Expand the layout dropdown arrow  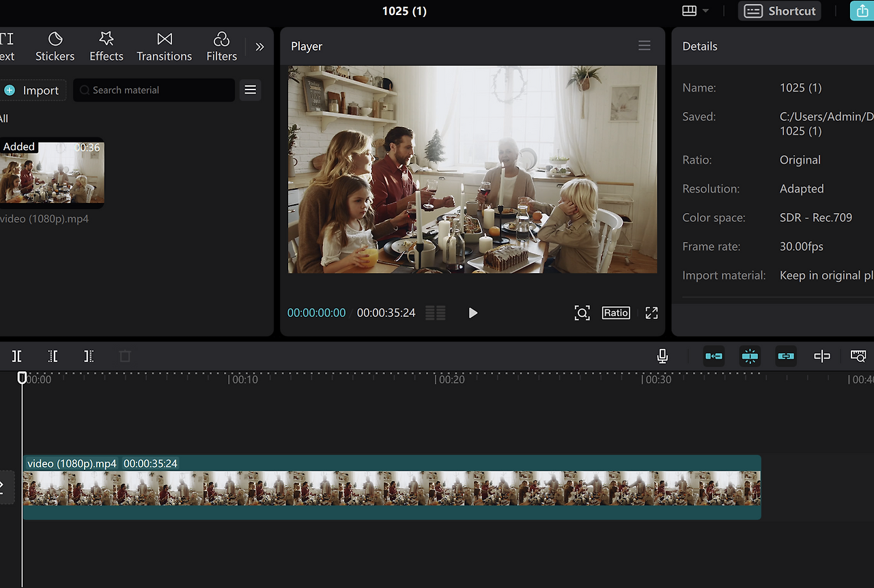pyautogui.click(x=705, y=11)
